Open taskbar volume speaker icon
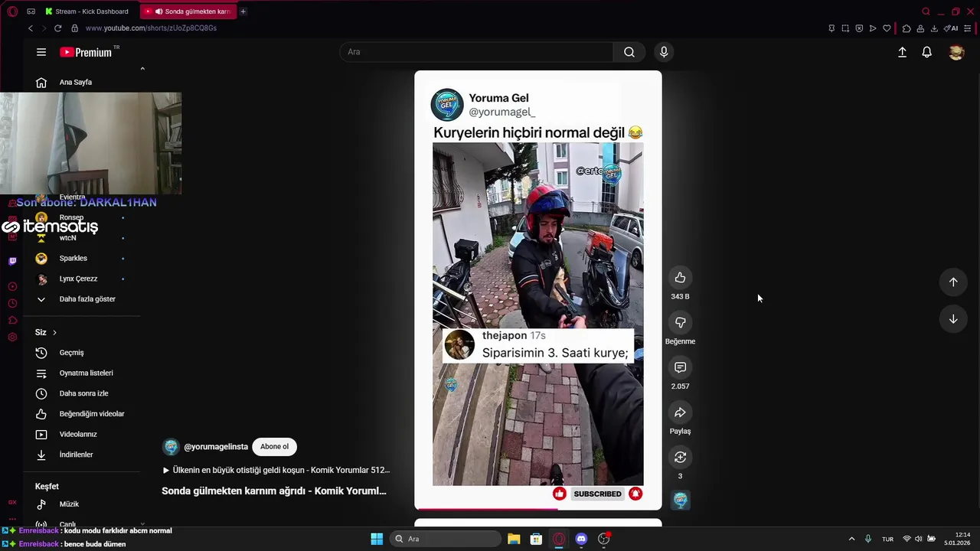 (919, 539)
